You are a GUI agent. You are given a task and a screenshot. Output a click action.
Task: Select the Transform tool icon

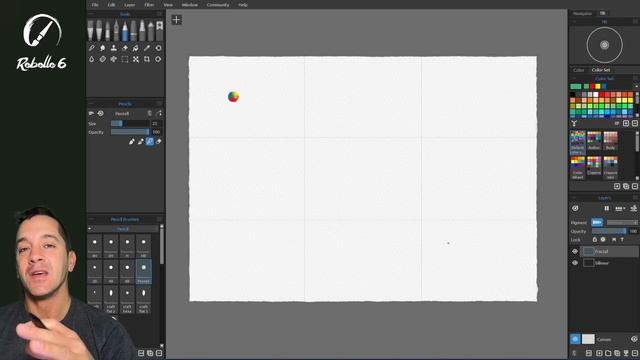point(136,59)
